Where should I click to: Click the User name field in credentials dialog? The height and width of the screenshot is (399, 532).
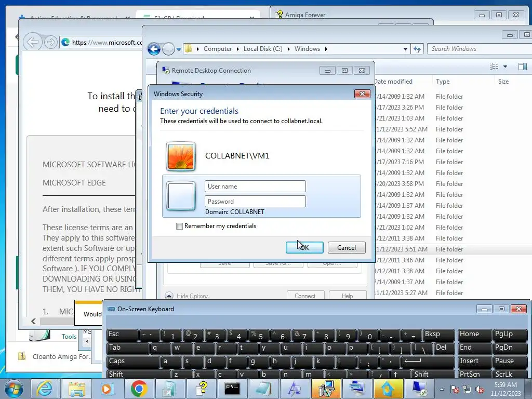[255, 187]
